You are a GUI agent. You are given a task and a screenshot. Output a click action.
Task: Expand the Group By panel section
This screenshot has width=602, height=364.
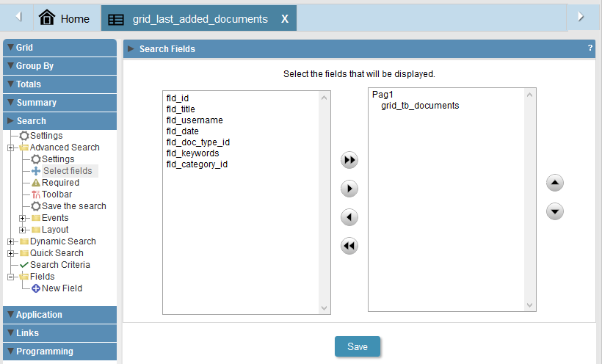(x=60, y=65)
